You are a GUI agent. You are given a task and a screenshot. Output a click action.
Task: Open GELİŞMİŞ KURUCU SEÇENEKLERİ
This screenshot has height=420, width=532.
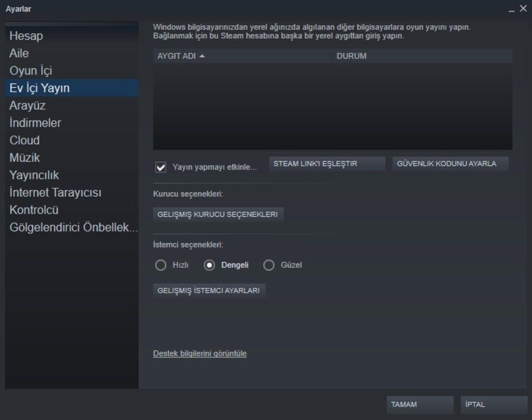218,214
